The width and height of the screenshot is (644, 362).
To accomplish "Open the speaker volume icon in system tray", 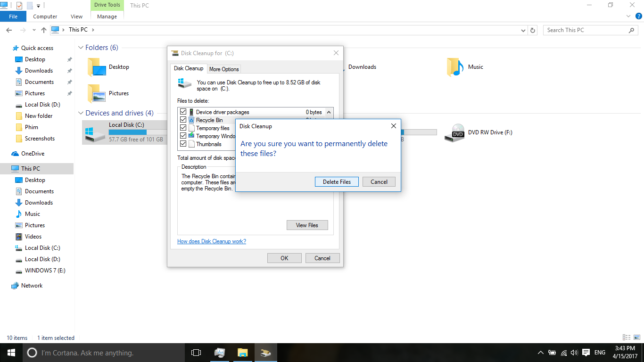I will pos(574,352).
